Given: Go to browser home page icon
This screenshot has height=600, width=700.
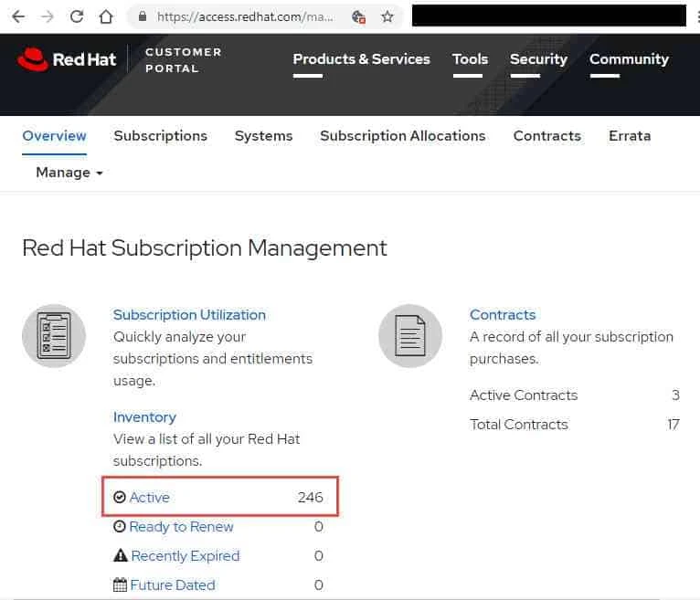Looking at the screenshot, I should coord(106,16).
